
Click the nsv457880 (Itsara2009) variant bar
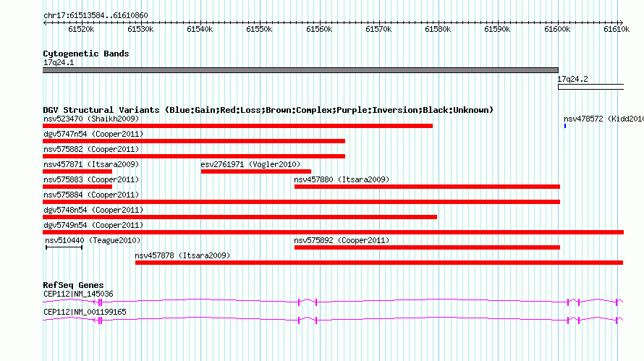point(427,187)
